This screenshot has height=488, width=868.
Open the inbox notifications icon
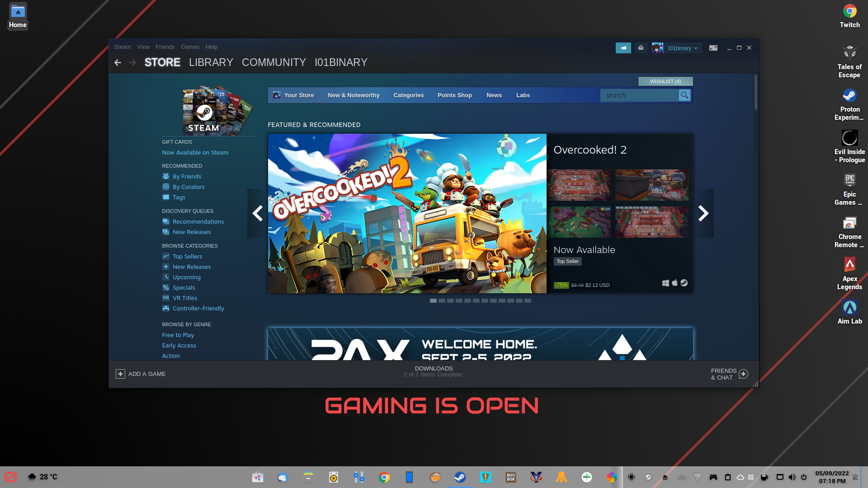(641, 48)
